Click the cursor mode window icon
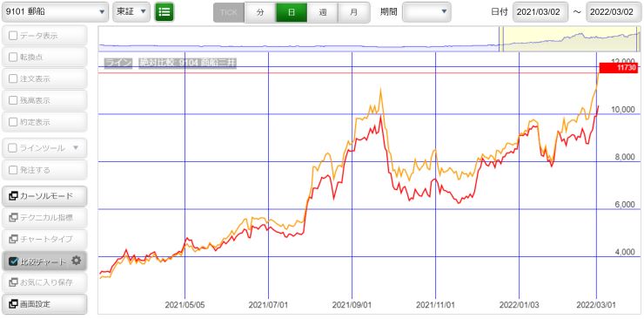The image size is (644, 319). point(13,196)
